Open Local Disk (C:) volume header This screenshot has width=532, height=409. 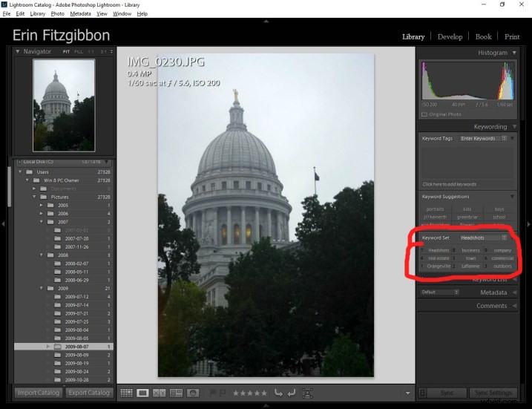point(64,162)
